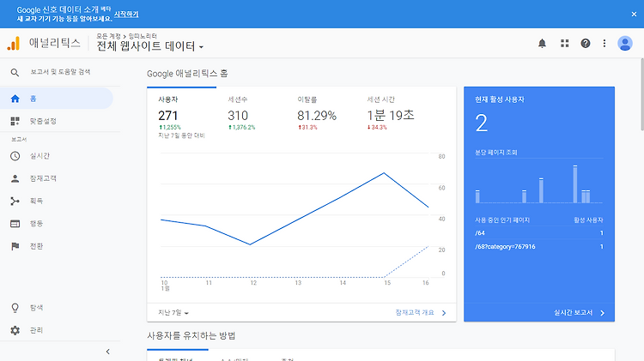This screenshot has width=644, height=361.
Task: Click the 잠재고객 person icon
Action: point(15,178)
